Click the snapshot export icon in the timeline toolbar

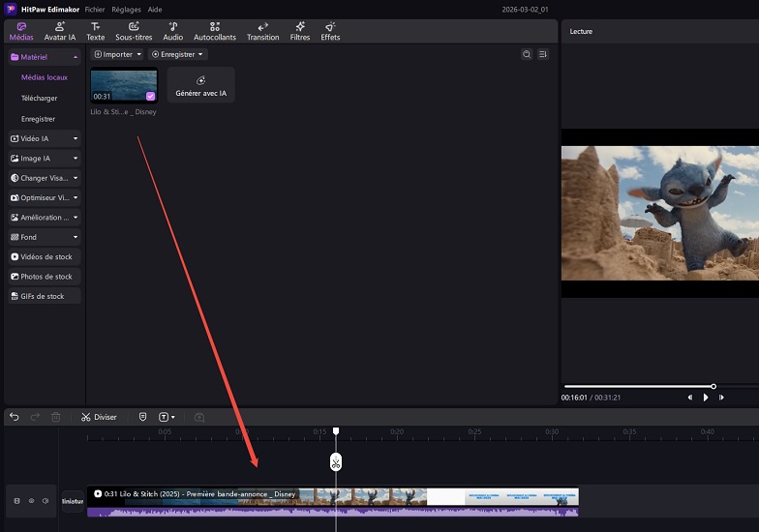point(199,417)
